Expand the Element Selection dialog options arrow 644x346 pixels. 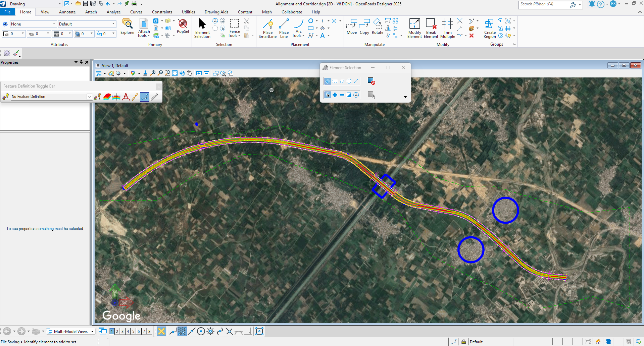tap(405, 97)
